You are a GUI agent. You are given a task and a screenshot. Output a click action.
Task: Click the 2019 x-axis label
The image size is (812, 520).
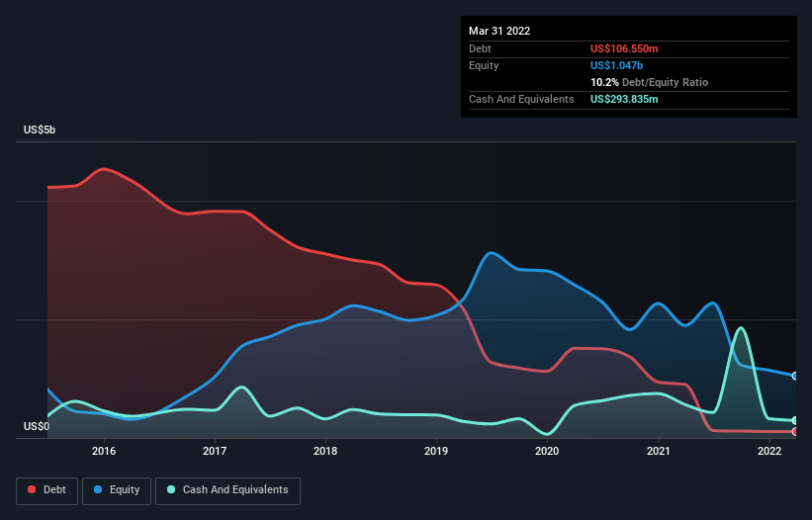[x=436, y=451]
